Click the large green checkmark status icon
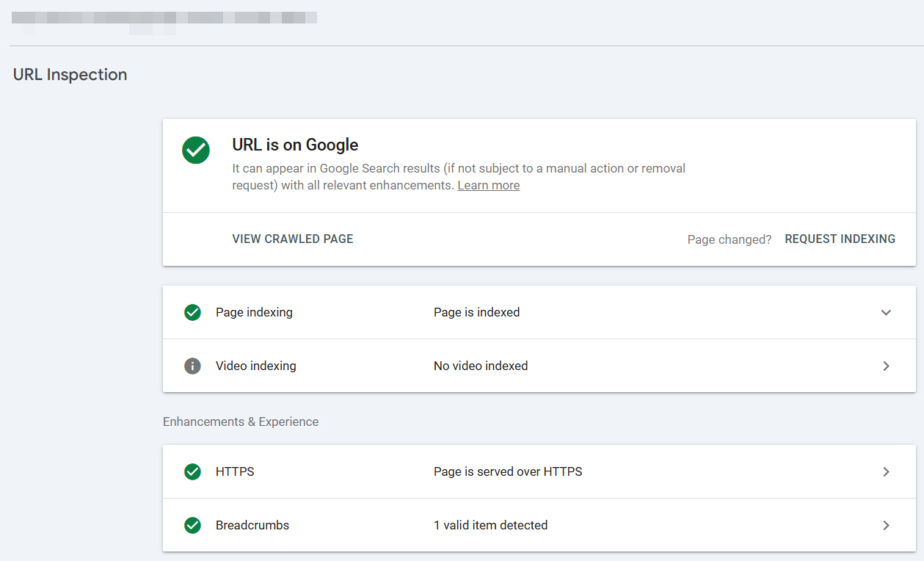The image size is (924, 561). pos(196,150)
